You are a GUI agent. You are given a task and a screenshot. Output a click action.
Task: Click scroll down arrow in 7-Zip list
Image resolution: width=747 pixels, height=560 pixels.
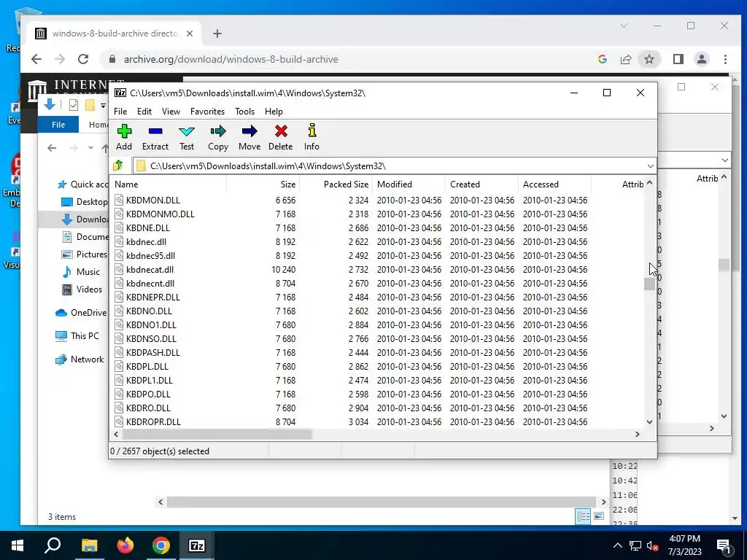tap(649, 422)
